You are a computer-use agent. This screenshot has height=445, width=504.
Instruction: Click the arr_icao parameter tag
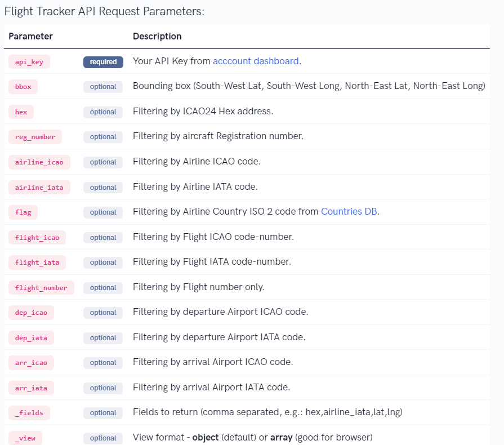[x=31, y=363]
